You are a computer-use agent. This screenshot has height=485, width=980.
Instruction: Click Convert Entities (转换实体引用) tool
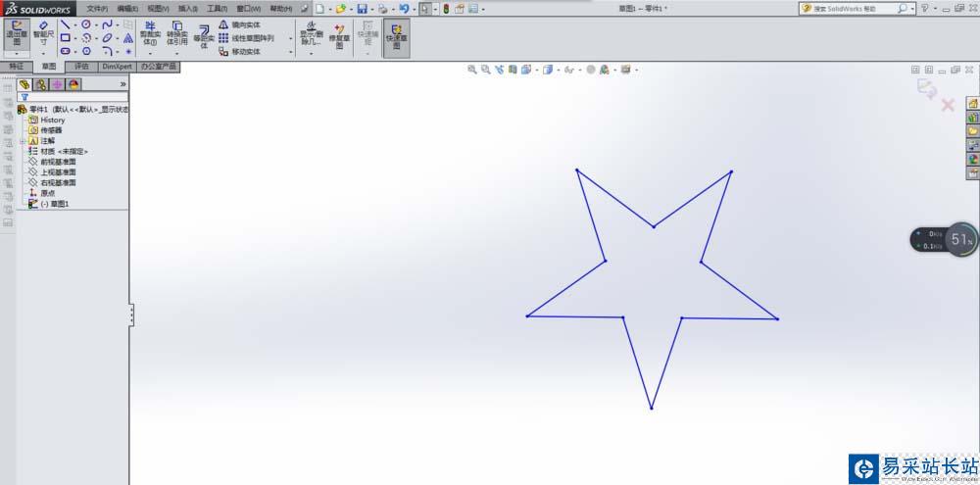pos(177,33)
